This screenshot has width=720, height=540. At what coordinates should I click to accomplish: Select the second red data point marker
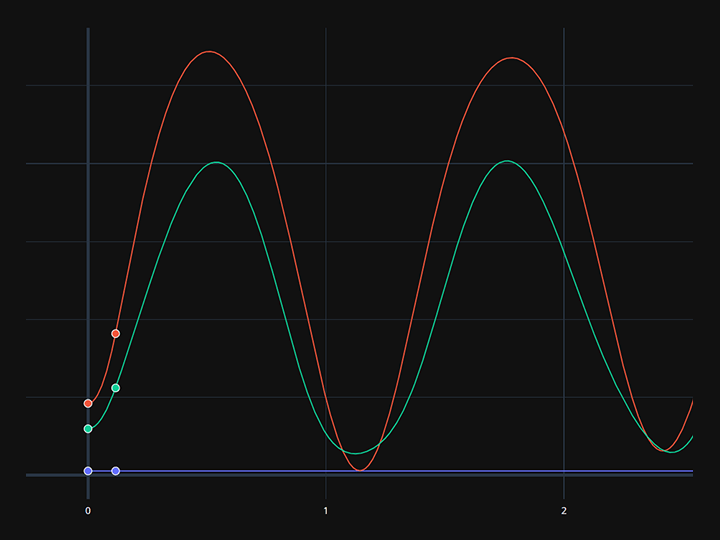[x=115, y=333]
